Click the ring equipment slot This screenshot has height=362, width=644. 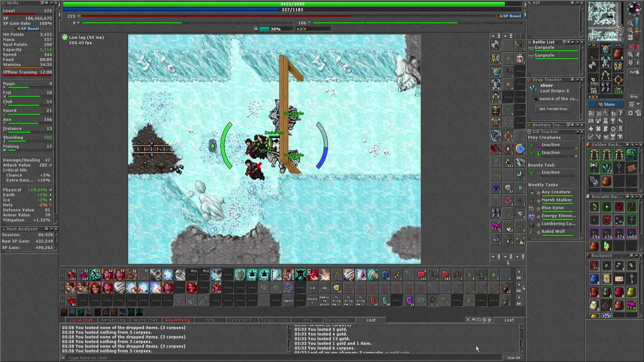click(593, 79)
